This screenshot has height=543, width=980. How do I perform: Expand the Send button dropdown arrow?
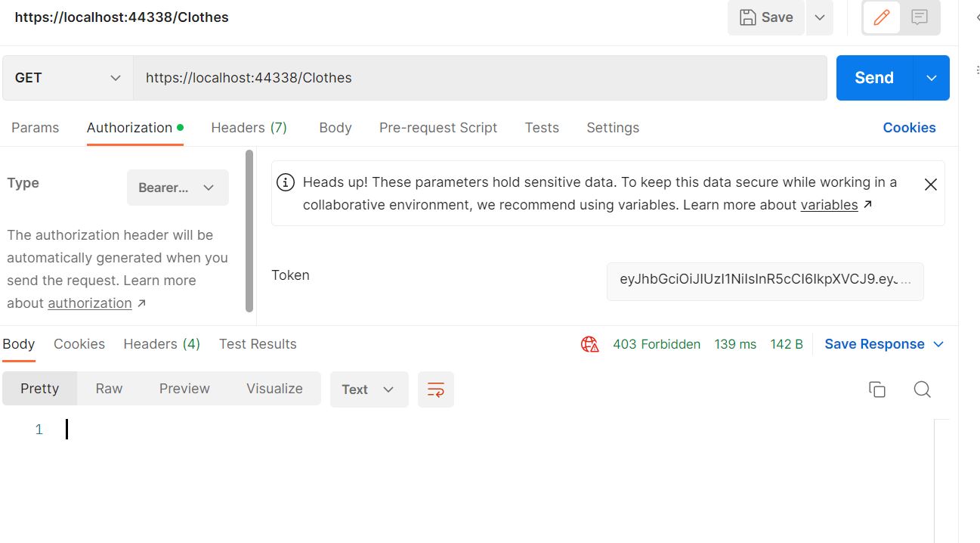(932, 77)
